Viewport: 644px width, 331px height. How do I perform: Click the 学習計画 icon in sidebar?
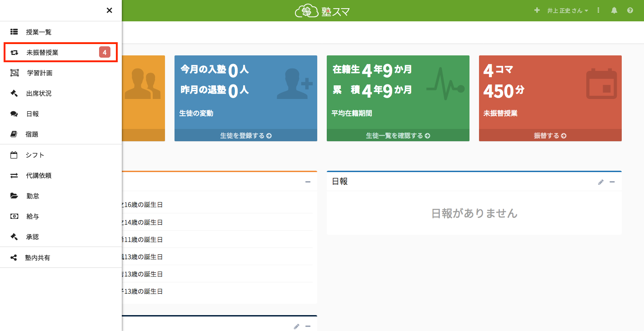pos(15,73)
